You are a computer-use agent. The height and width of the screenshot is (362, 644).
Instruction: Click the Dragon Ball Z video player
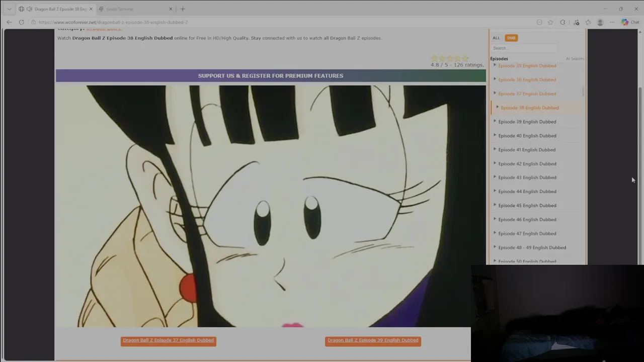pyautogui.click(x=271, y=206)
